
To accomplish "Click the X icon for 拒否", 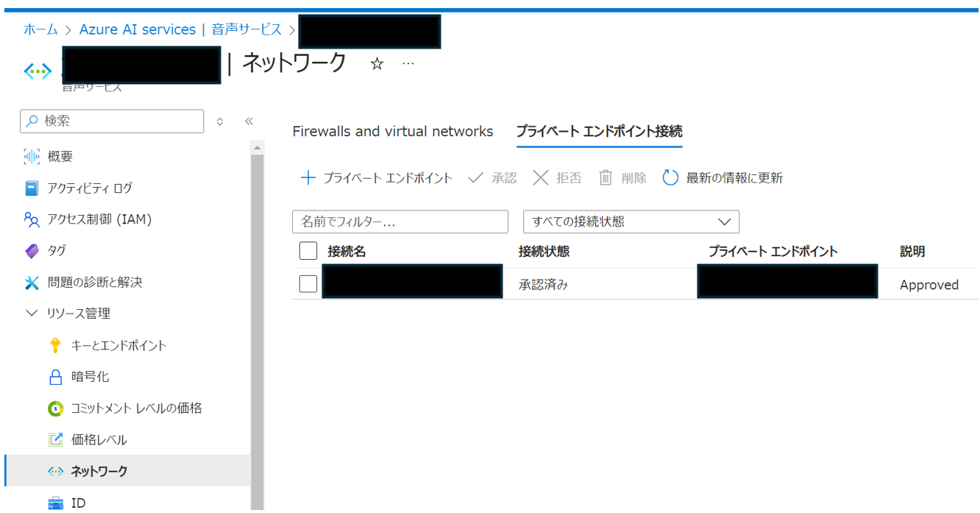I will click(x=540, y=178).
